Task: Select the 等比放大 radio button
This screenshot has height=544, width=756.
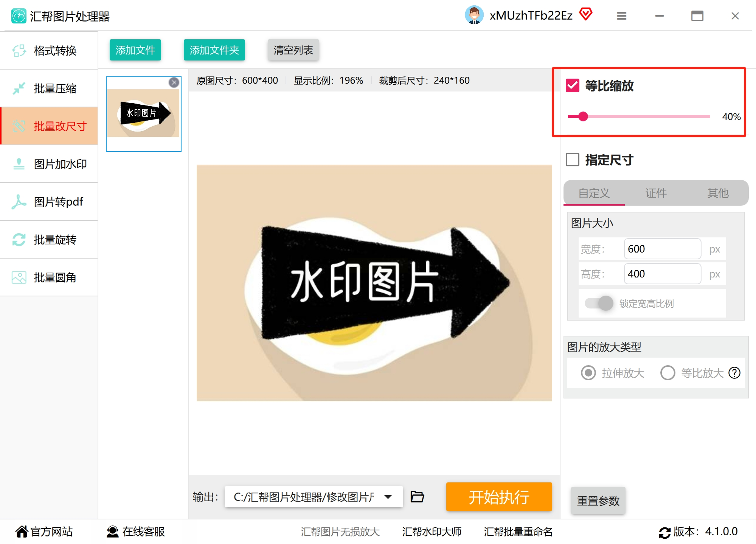Action: pos(668,373)
